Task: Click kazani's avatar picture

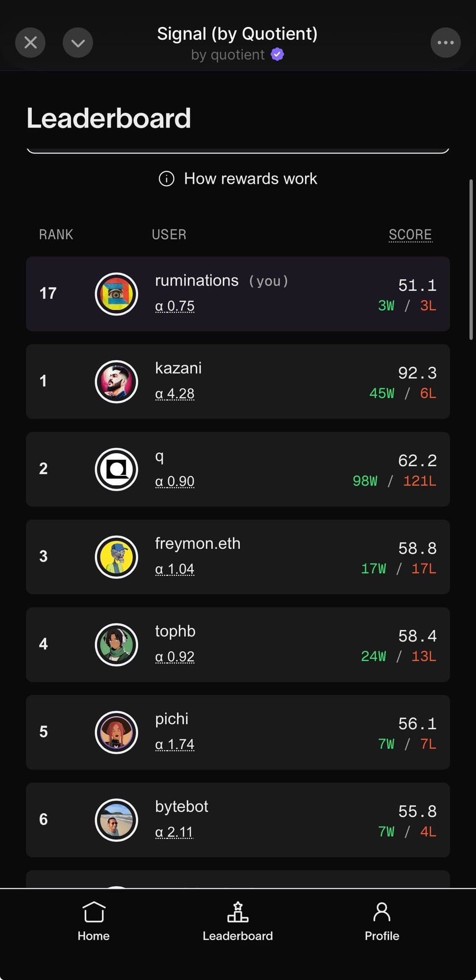Action: tap(116, 382)
